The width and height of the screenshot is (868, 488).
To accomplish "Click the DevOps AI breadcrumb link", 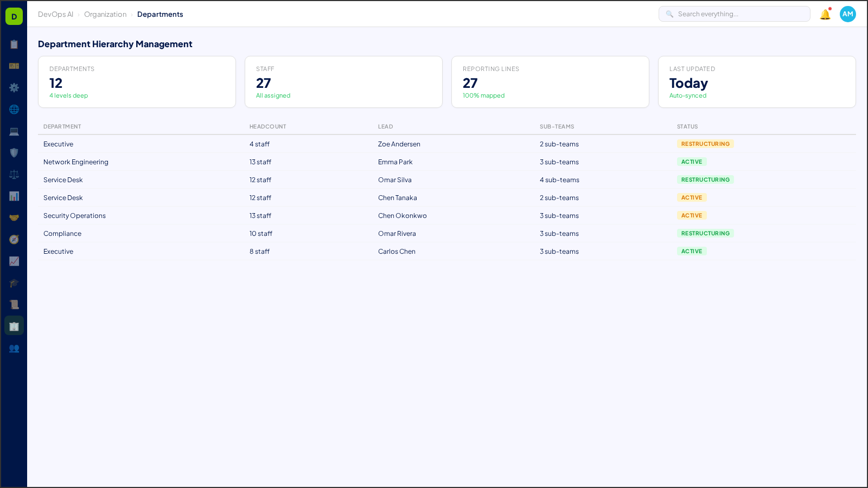I will click(x=55, y=14).
